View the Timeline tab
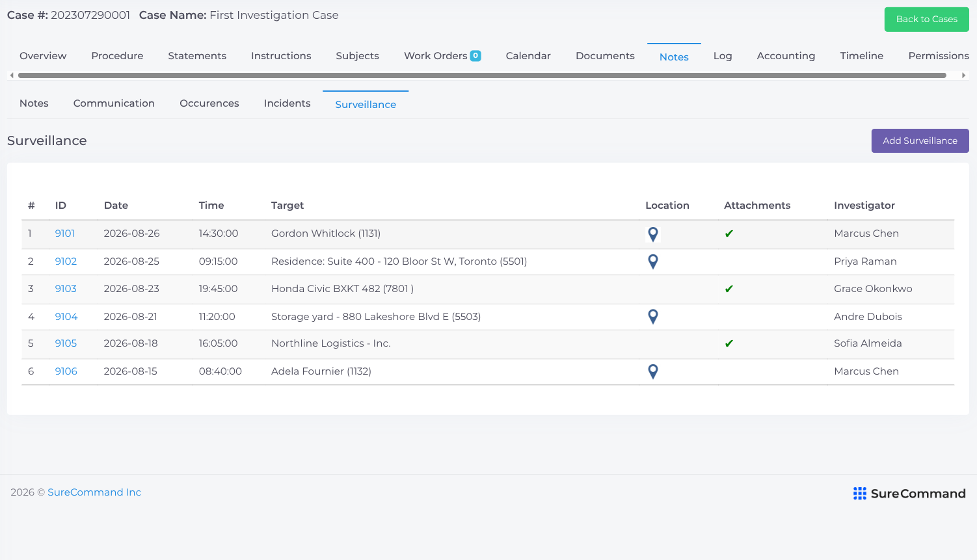The image size is (977, 560). tap(861, 56)
